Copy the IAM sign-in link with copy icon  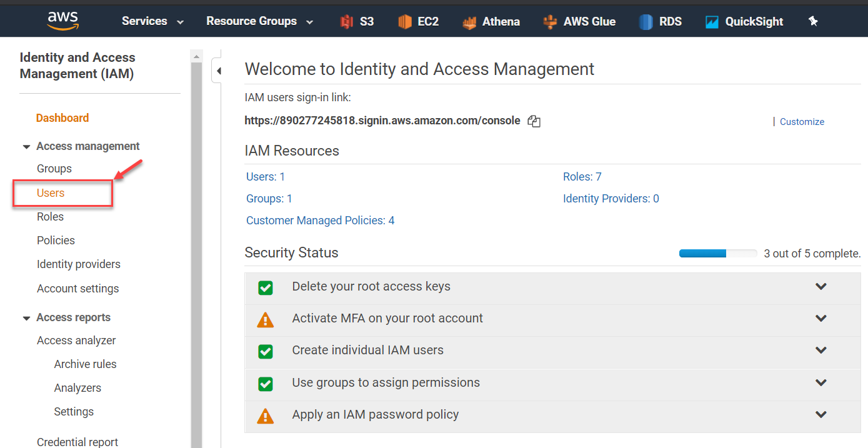(x=534, y=121)
